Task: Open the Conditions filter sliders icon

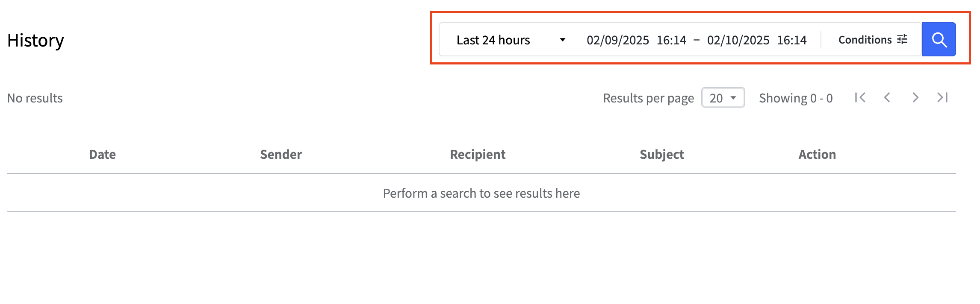Action: (902, 40)
